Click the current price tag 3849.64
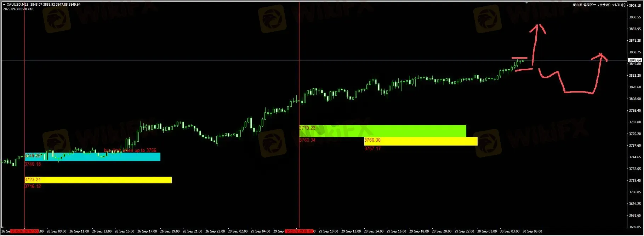Viewport: 644px width, 236px height. (x=635, y=60)
